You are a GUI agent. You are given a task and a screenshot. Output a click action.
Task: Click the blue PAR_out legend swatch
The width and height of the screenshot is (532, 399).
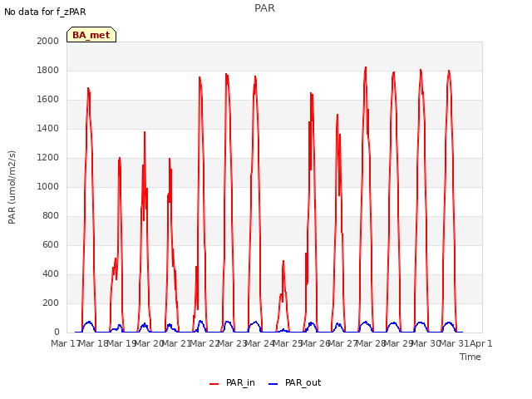tap(273, 384)
